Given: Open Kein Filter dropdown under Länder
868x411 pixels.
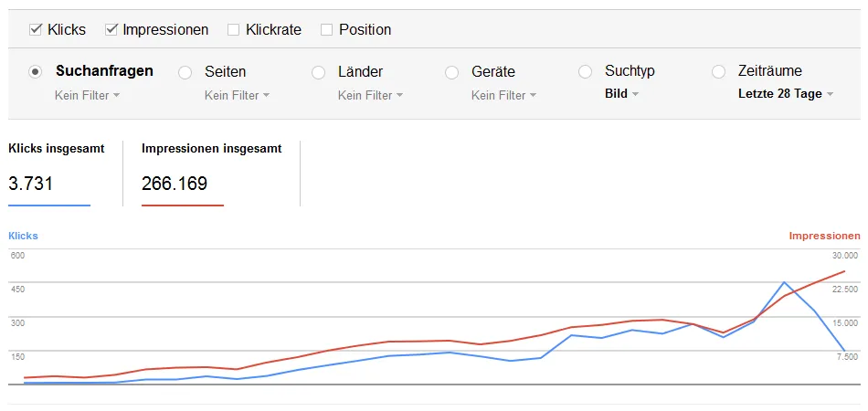Looking at the screenshot, I should click(x=371, y=96).
